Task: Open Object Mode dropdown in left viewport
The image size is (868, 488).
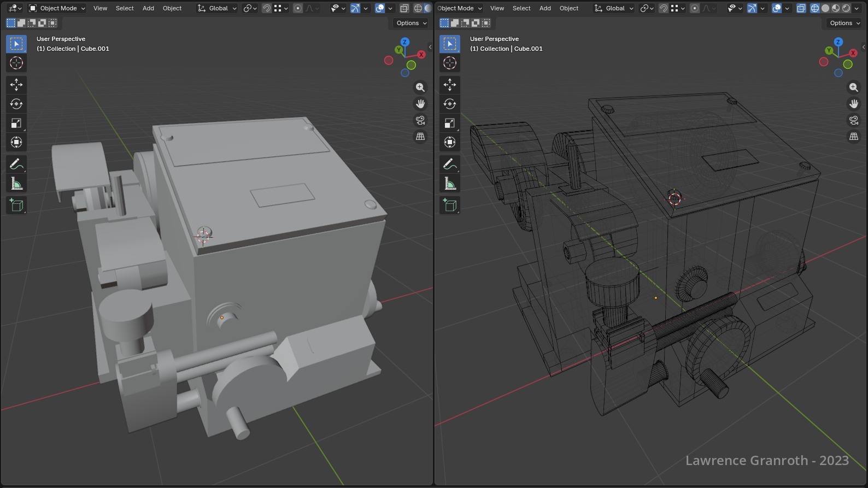Action: (x=57, y=8)
